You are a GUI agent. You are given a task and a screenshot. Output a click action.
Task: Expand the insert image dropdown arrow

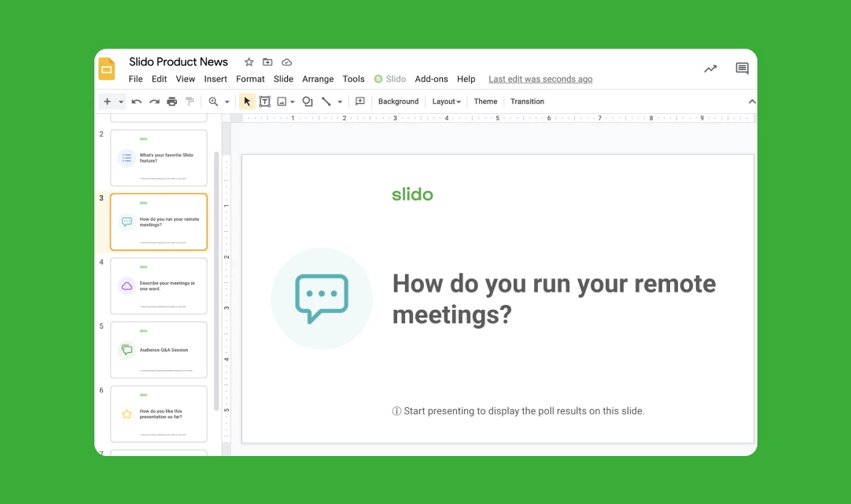[x=293, y=101]
